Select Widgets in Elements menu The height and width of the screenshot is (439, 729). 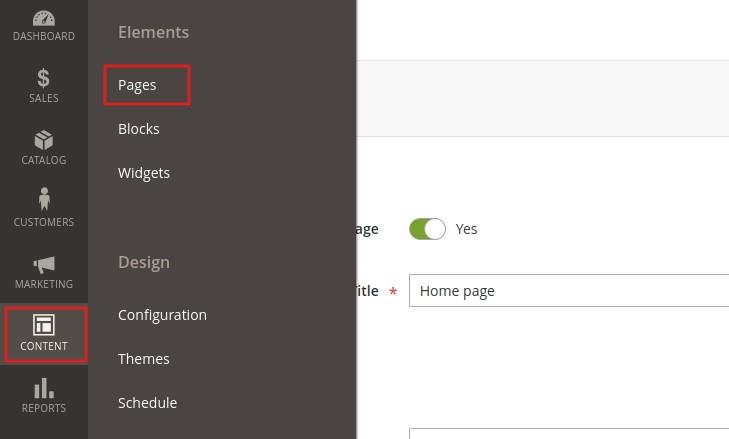coord(144,173)
